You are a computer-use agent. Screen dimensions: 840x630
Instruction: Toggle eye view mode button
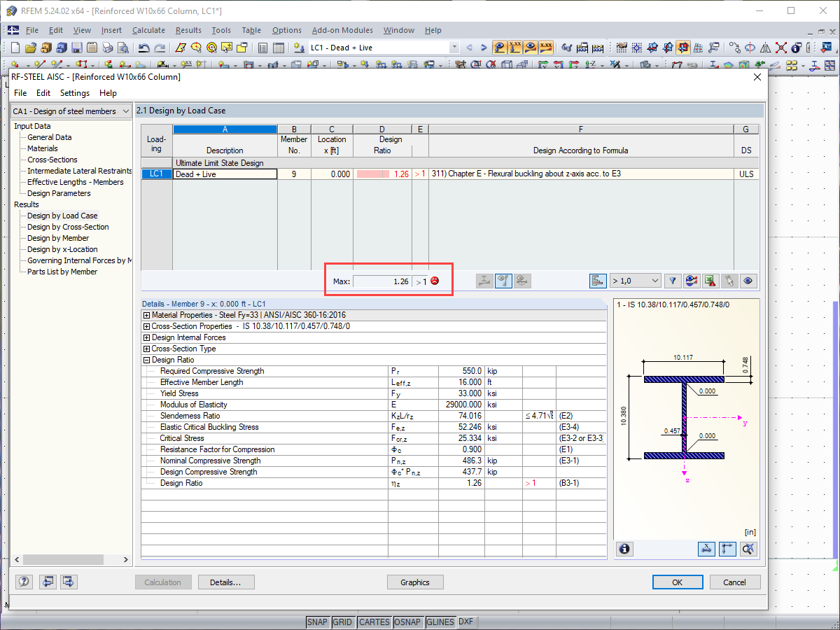(x=748, y=281)
